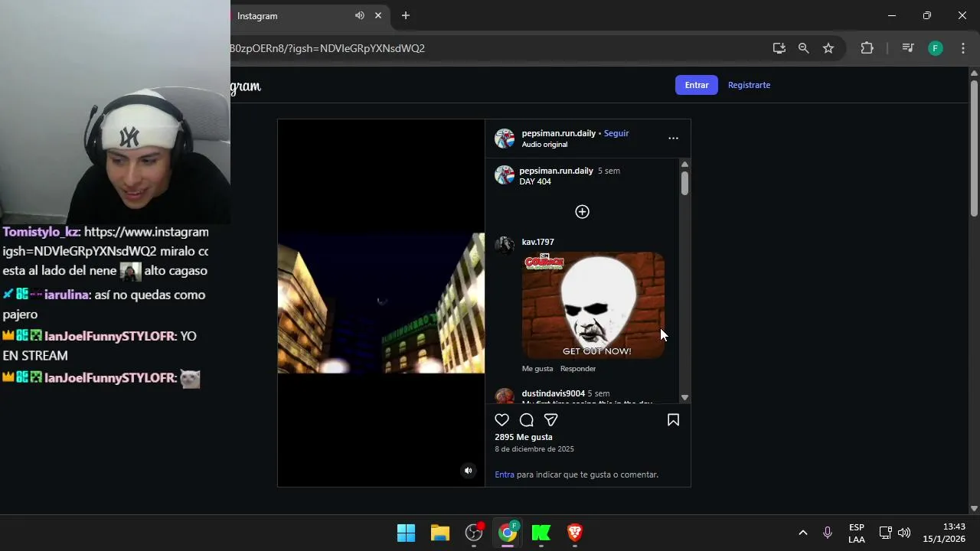Click the browser page scrollbar thumb
This screenshot has width=980, height=551.
pyautogui.click(x=974, y=148)
